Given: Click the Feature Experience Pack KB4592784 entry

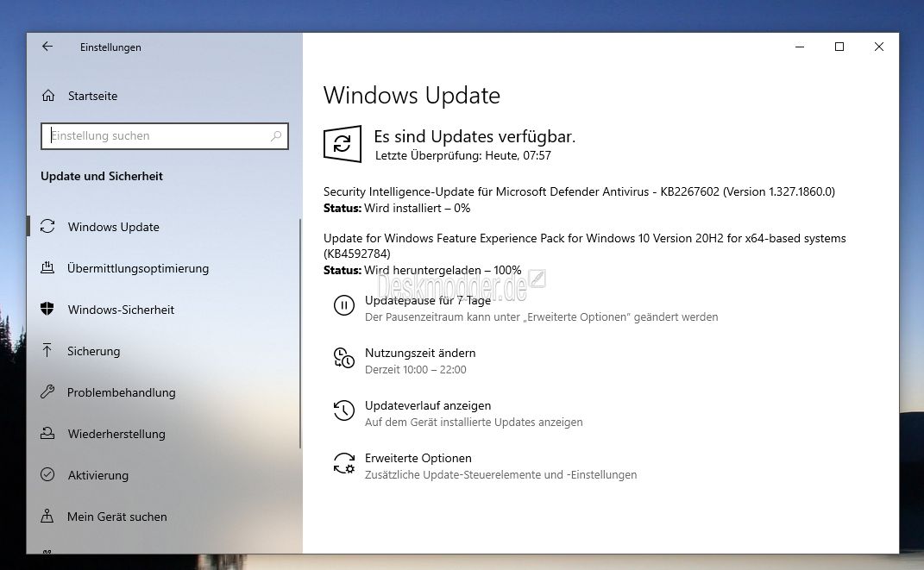Looking at the screenshot, I should click(585, 246).
